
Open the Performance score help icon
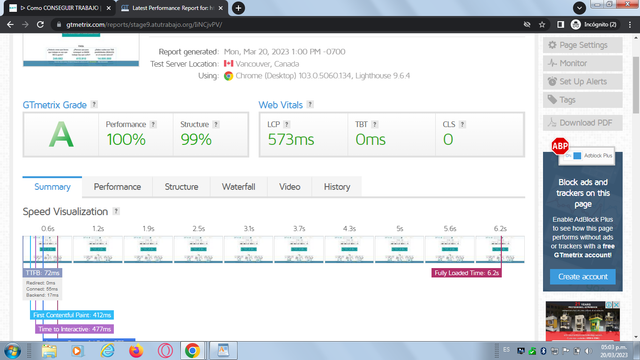(153, 124)
